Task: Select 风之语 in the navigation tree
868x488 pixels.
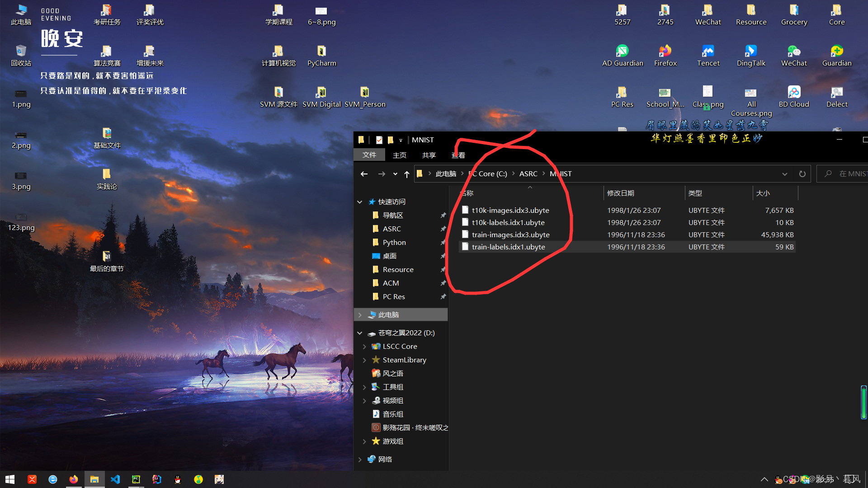Action: click(x=393, y=374)
